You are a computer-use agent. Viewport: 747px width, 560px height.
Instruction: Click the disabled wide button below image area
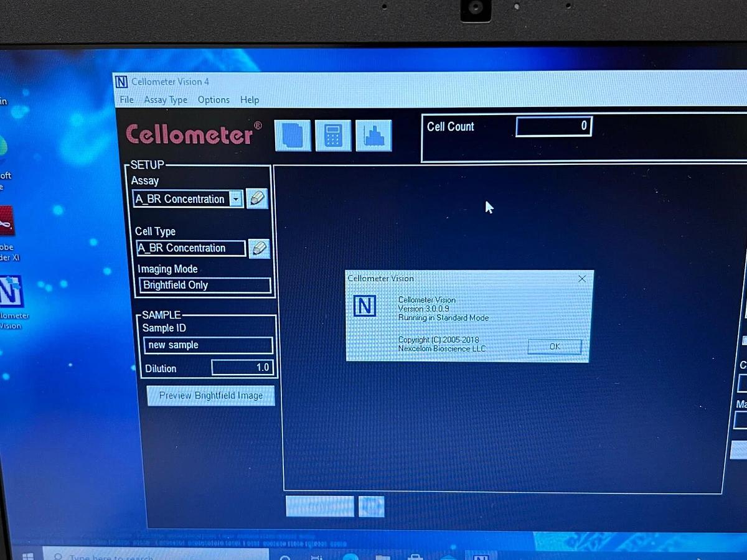click(320, 506)
